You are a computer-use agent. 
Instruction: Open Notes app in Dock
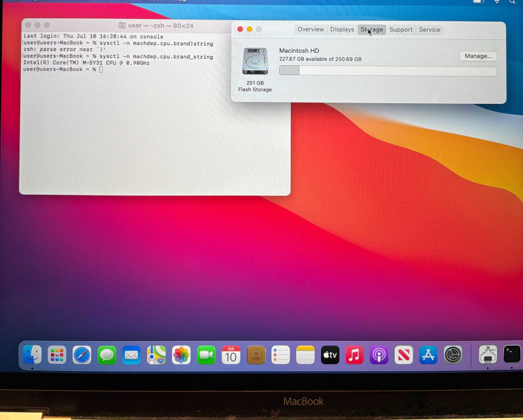[305, 355]
